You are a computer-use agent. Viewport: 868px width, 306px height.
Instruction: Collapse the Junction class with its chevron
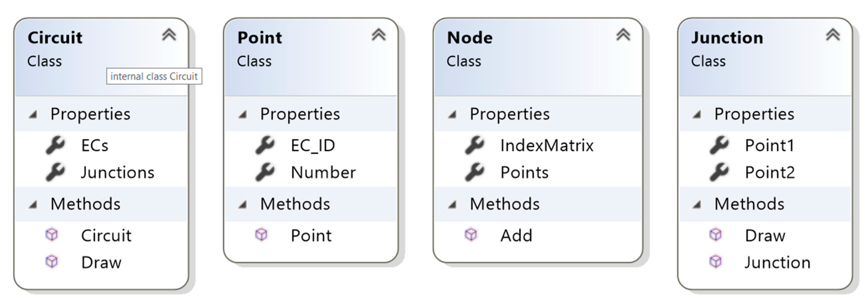[833, 35]
